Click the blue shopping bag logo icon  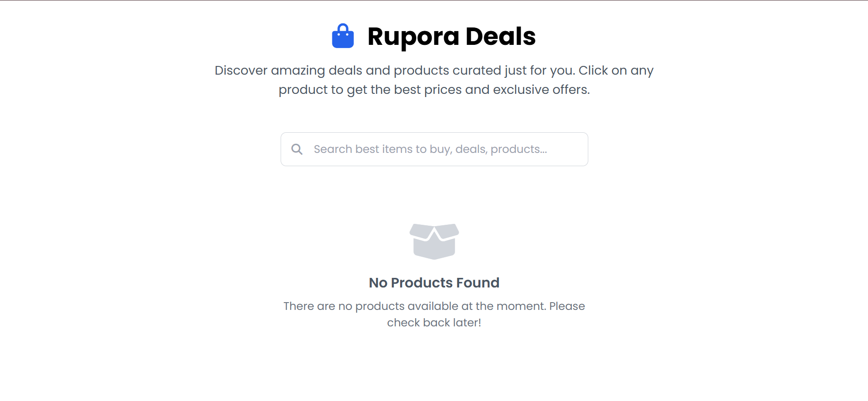[x=342, y=36]
